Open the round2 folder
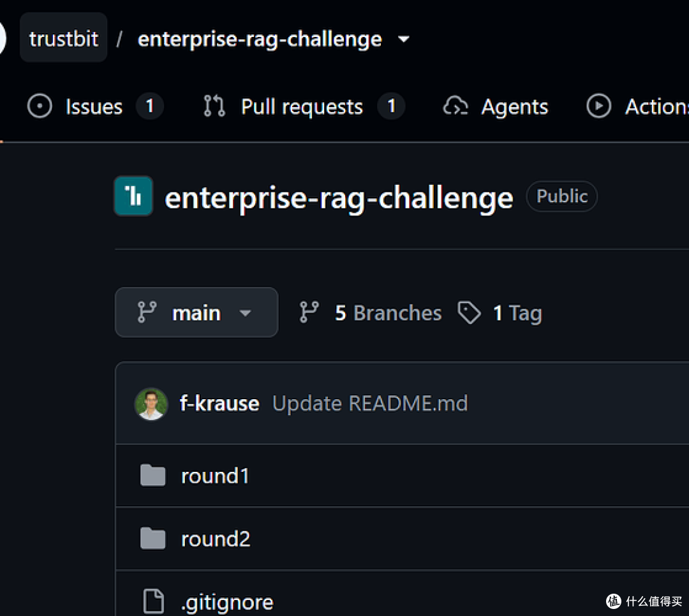The width and height of the screenshot is (689, 616). pyautogui.click(x=216, y=539)
